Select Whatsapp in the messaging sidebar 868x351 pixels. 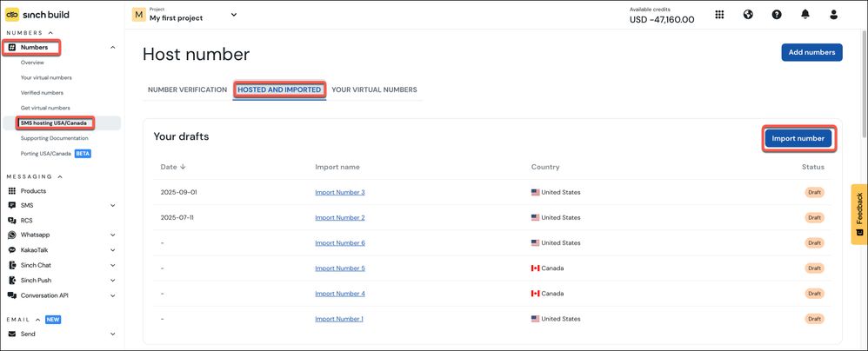click(36, 235)
